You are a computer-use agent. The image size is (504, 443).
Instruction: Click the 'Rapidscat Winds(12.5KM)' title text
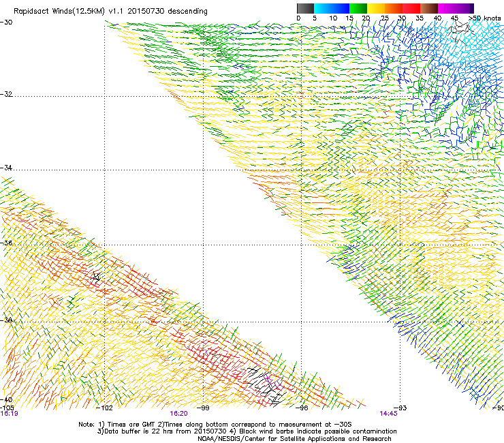pos(59,12)
